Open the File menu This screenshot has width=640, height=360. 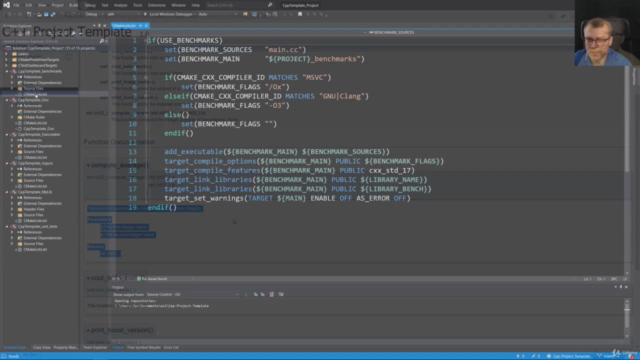pos(16,5)
